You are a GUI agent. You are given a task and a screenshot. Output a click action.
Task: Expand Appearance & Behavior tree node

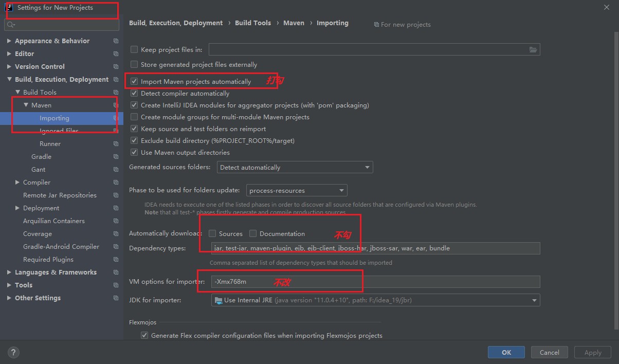tap(9, 41)
